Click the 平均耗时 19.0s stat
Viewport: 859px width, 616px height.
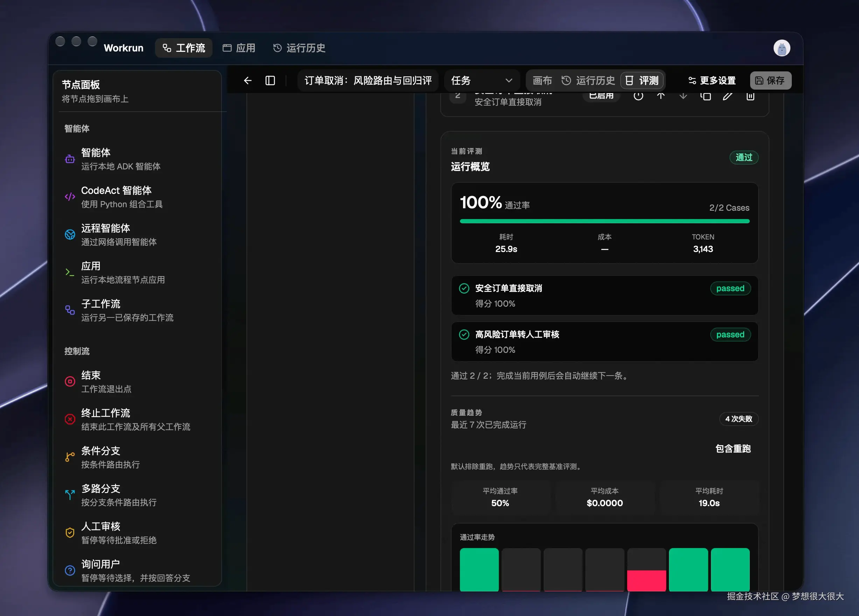[x=709, y=497]
